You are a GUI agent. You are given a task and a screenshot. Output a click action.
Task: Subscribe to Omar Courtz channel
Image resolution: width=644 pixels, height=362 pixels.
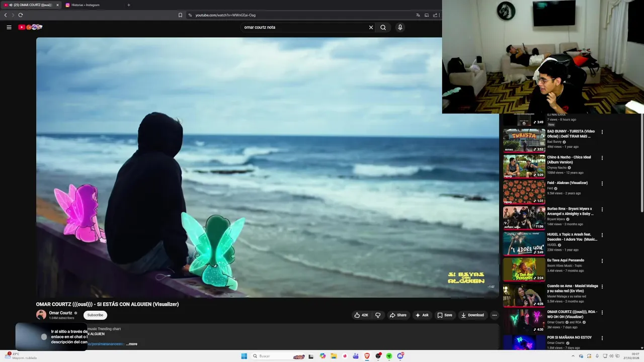click(95, 315)
